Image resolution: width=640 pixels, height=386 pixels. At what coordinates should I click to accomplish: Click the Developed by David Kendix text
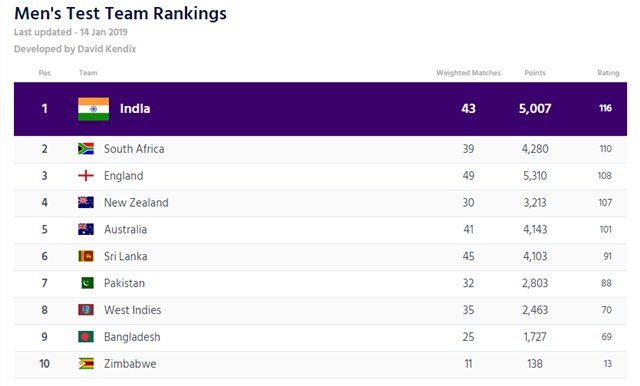[x=75, y=49]
